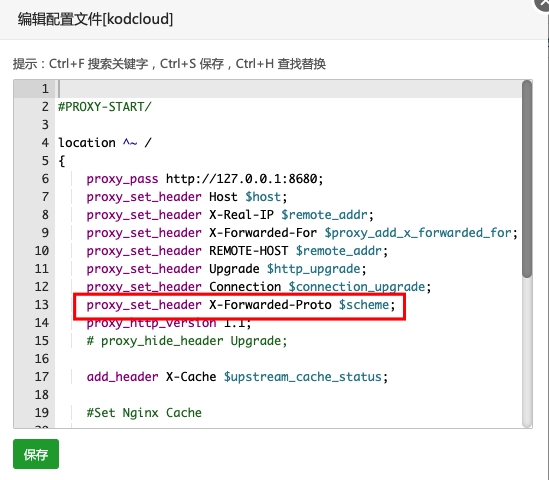Click the '# proxy_hide_header Upgrade;' comment

coord(187,341)
